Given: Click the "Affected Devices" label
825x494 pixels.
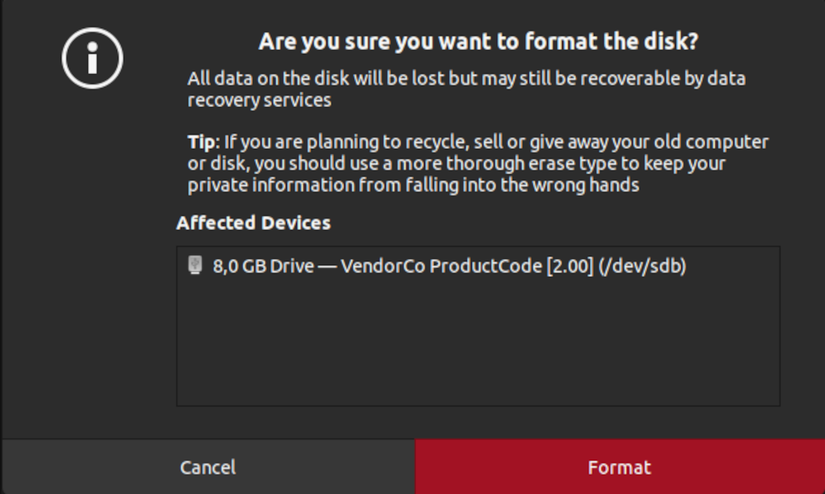Looking at the screenshot, I should tap(253, 222).
